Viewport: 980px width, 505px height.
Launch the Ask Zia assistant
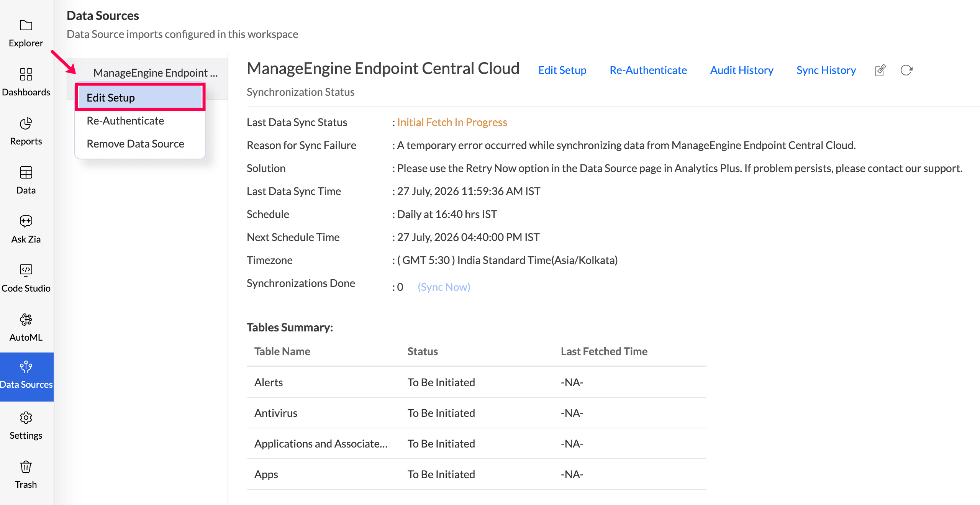(26, 229)
